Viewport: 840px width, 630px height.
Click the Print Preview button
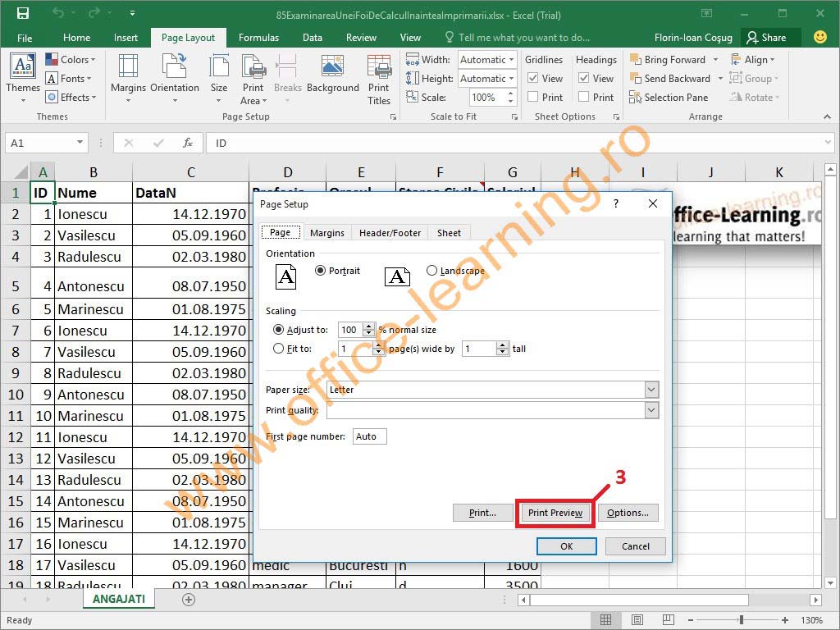click(x=555, y=513)
